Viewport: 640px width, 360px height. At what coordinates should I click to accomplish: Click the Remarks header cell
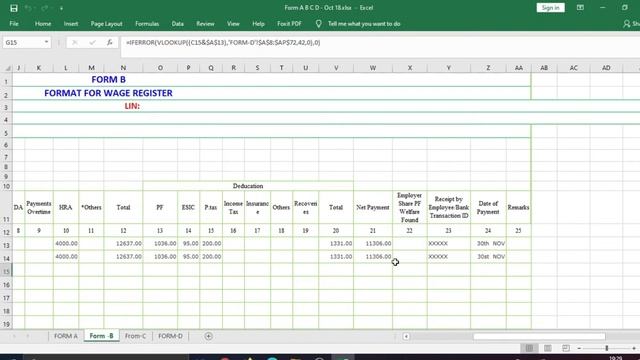click(518, 207)
